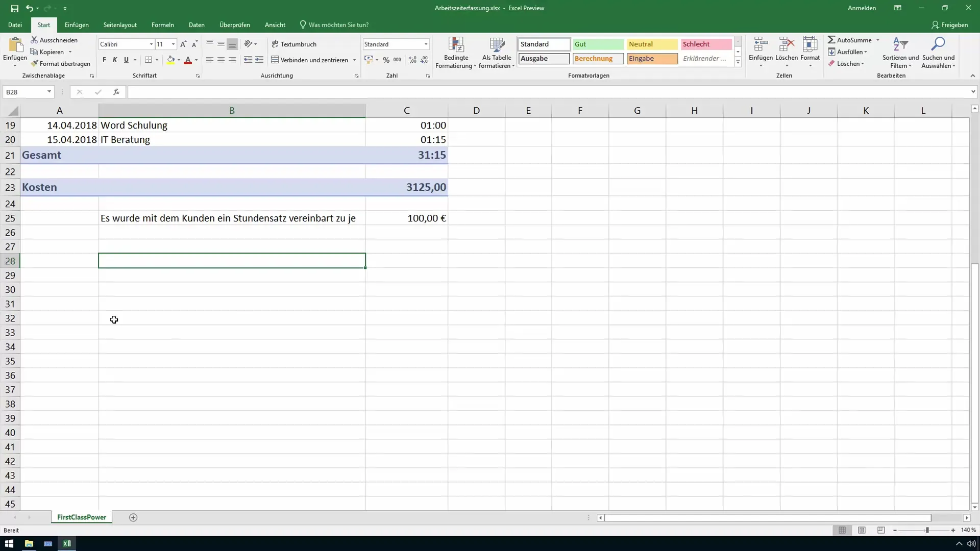The height and width of the screenshot is (551, 980).
Task: Toggle top vertical alignment
Action: [x=210, y=44]
